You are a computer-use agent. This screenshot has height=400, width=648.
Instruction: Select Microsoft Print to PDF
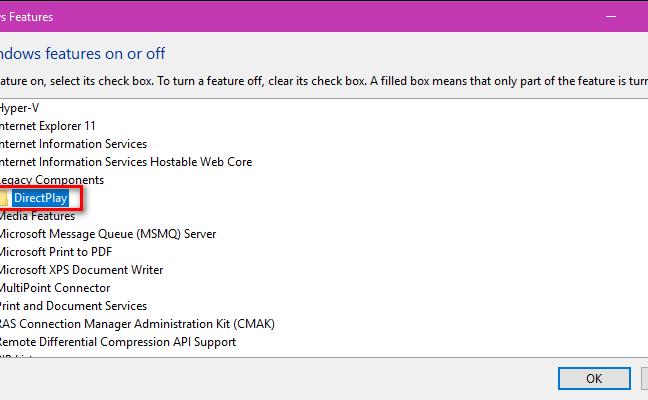[56, 252]
